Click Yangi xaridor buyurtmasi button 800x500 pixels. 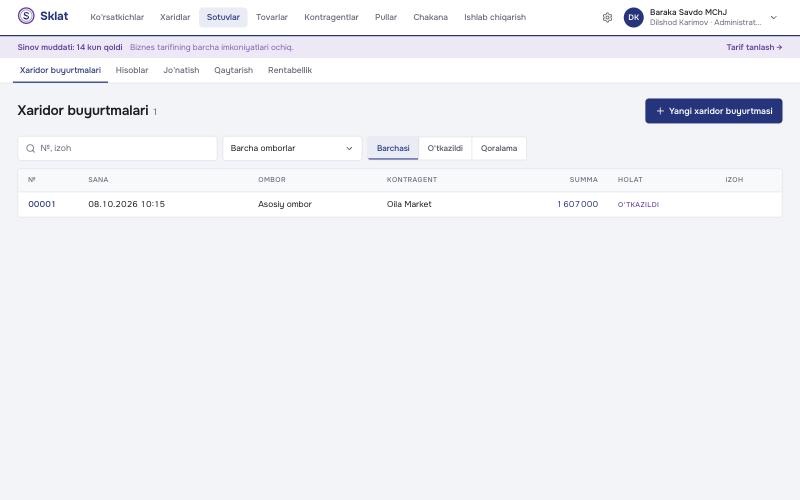713,111
